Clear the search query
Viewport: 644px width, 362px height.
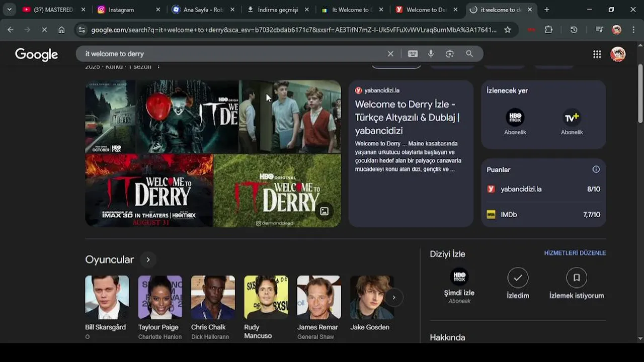(x=390, y=54)
